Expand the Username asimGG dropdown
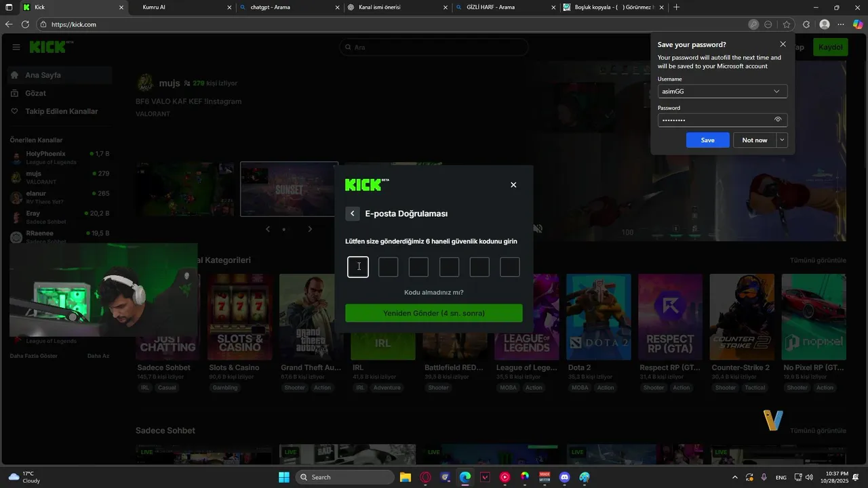868x488 pixels. [776, 91]
